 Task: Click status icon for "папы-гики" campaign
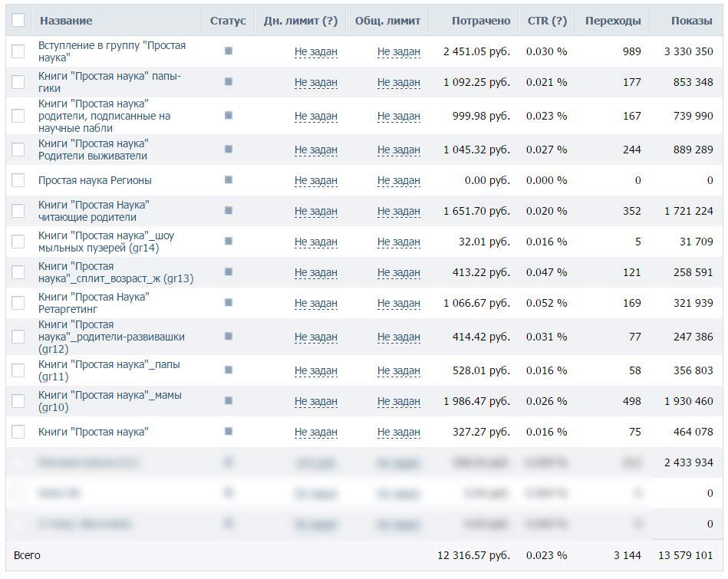[229, 81]
